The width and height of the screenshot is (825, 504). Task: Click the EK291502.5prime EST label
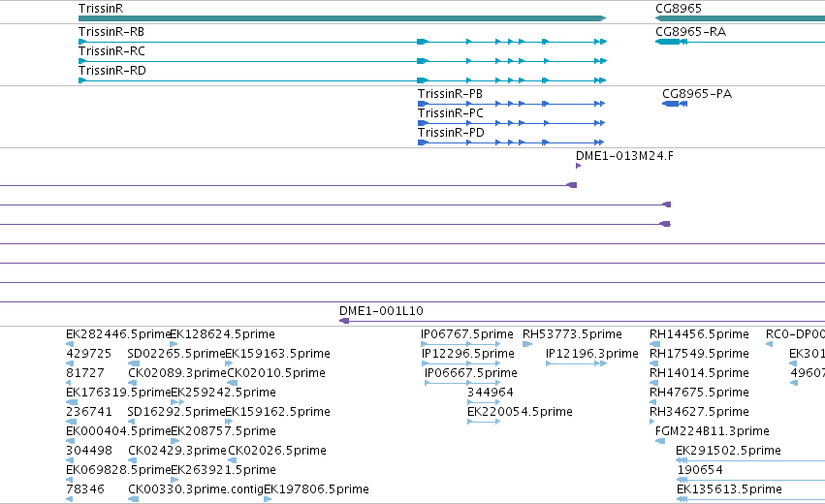[728, 451]
